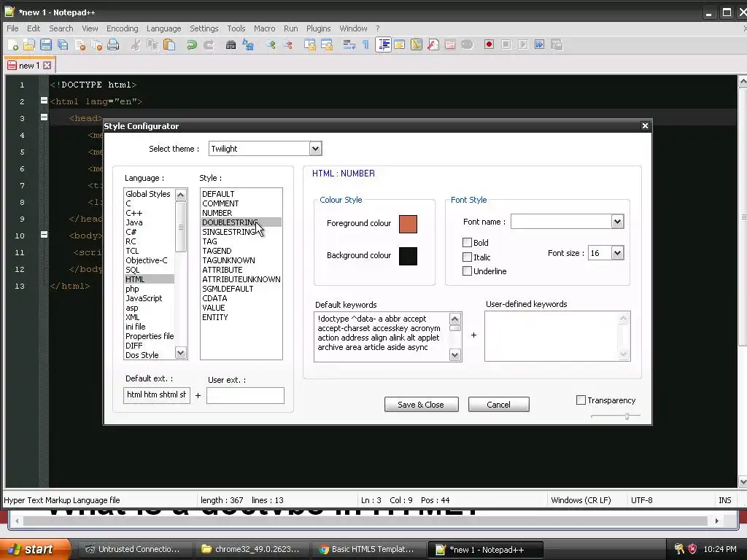Click the Close All documents toolbar icon
This screenshot has width=747, height=560.
pyautogui.click(x=97, y=44)
